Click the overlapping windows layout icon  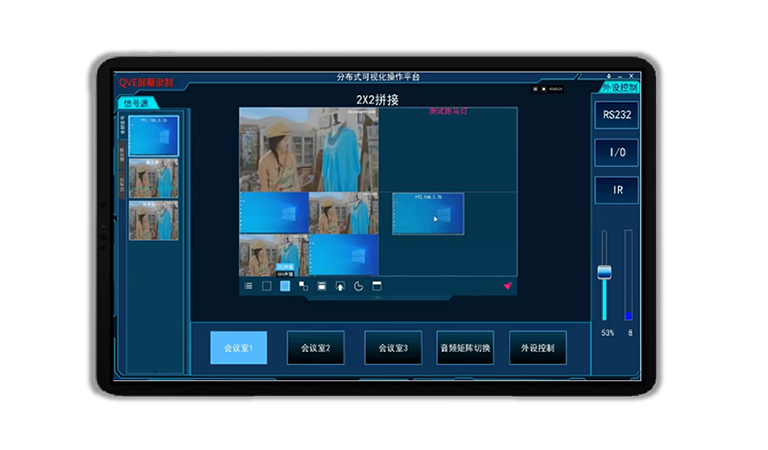[x=303, y=286]
